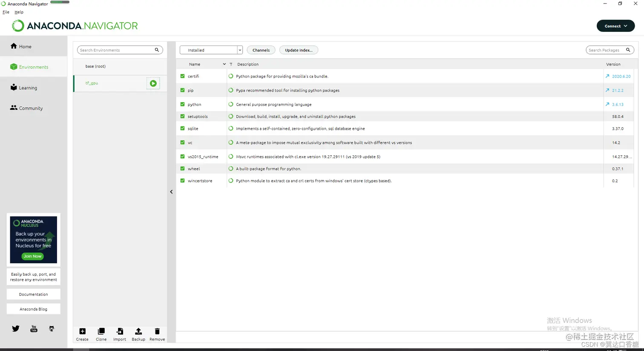Click the Remove environment trash icon
Screen dimensions: 644x351
[x=157, y=331]
